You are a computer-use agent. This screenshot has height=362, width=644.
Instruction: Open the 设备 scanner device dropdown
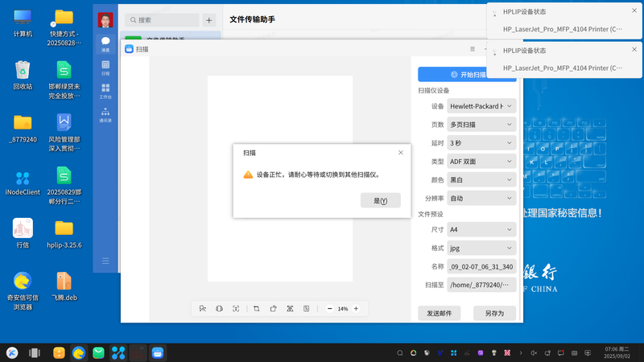click(481, 106)
